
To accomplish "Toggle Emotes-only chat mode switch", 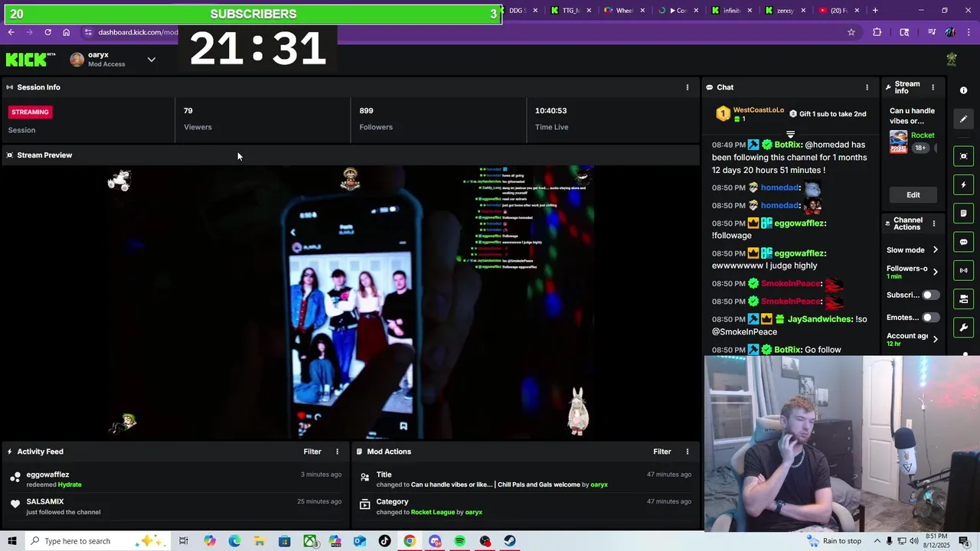I will [930, 318].
